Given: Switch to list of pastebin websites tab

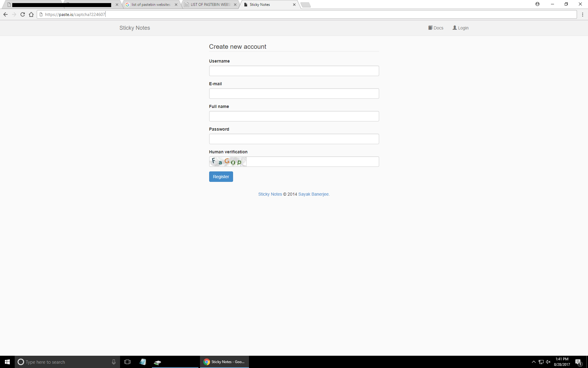Looking at the screenshot, I should [151, 5].
